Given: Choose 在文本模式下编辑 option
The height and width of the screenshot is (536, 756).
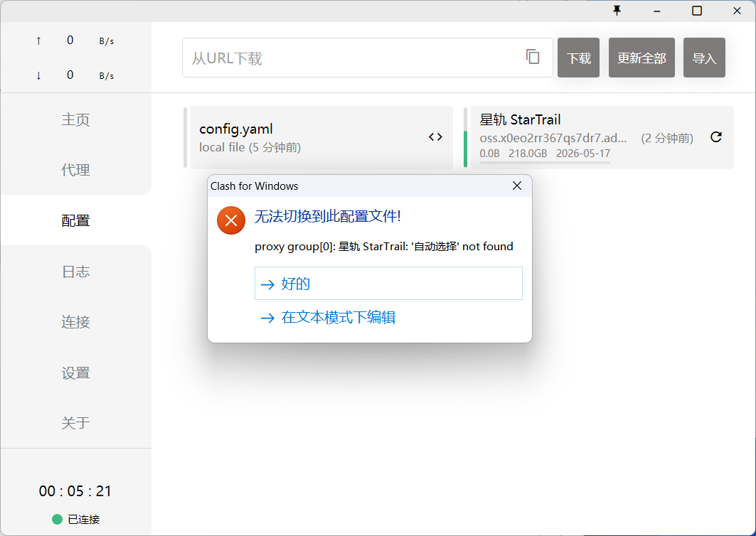Looking at the screenshot, I should tap(339, 318).
